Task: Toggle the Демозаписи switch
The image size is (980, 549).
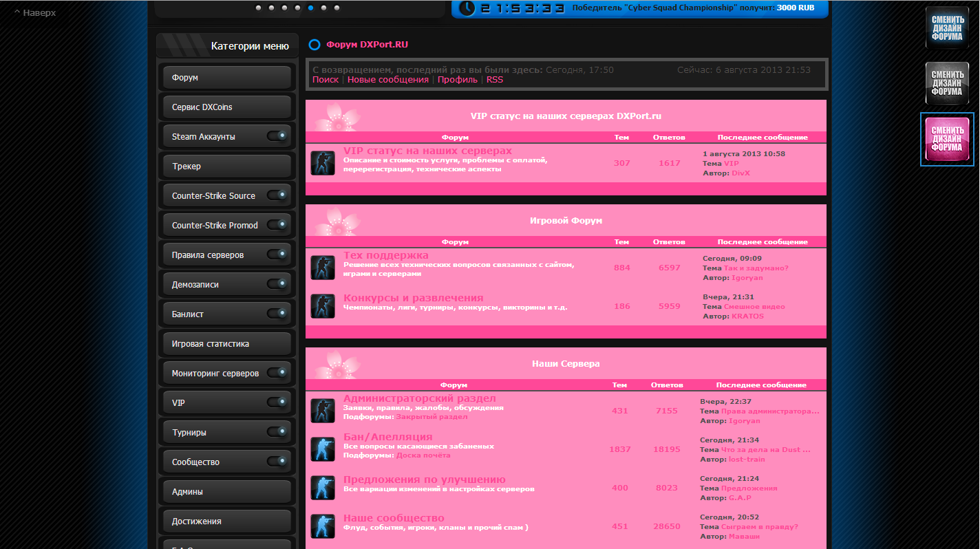Action: [277, 284]
